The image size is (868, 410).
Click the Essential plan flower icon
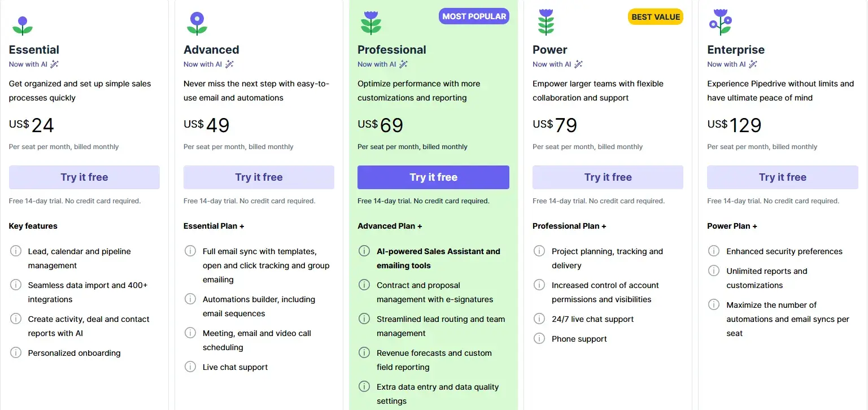click(x=22, y=24)
